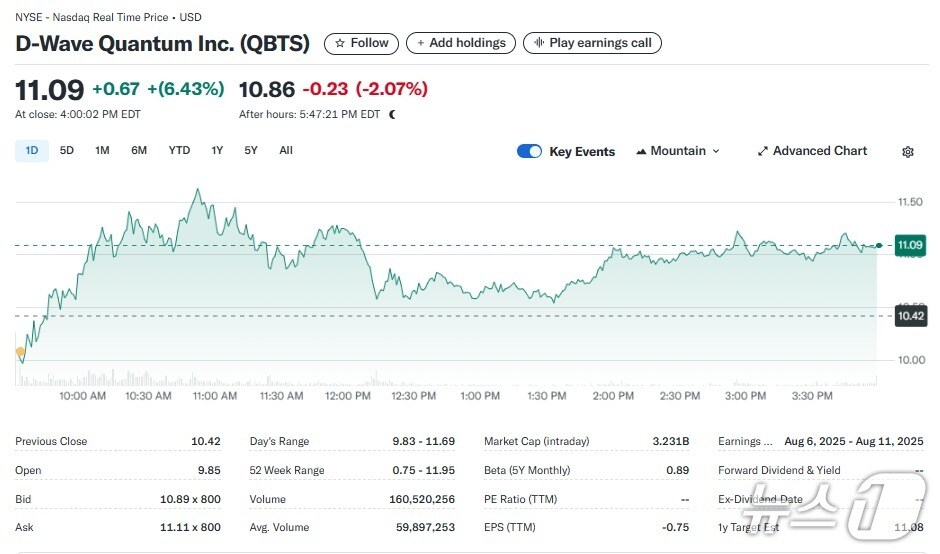Toggle the Key Events switch

click(x=529, y=151)
